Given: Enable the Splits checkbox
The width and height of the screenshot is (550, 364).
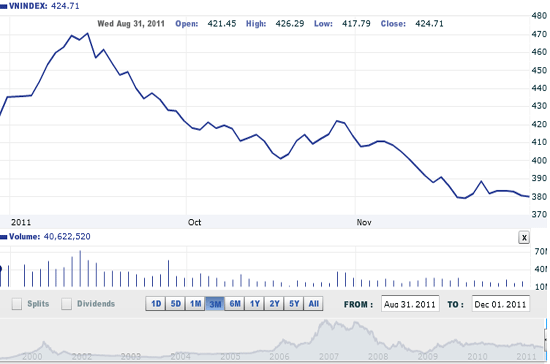Looking at the screenshot, I should (17, 304).
